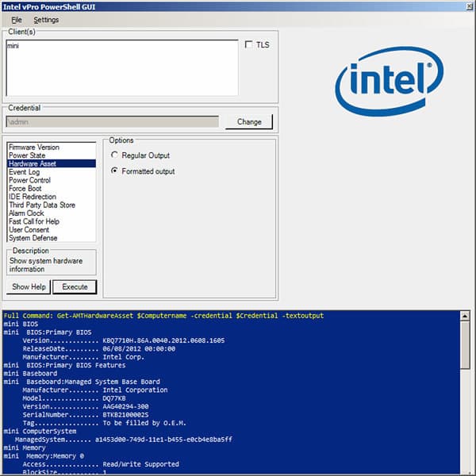Open the Settings menu

tap(46, 20)
